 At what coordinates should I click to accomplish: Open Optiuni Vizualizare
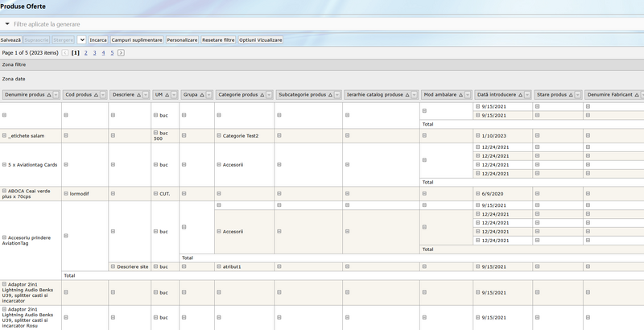261,39
